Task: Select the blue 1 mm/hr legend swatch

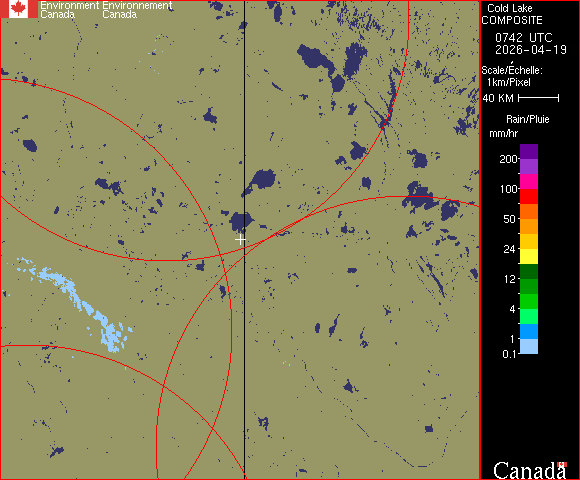Action: tap(529, 331)
